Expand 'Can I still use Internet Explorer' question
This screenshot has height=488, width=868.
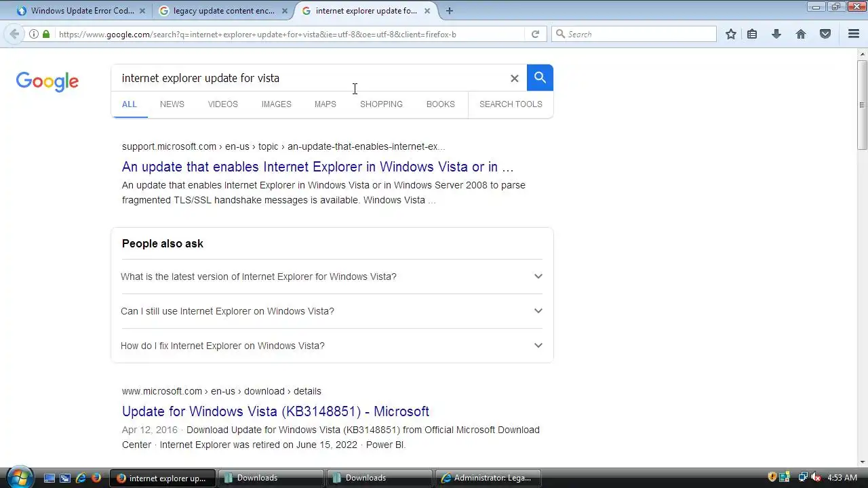tap(332, 311)
